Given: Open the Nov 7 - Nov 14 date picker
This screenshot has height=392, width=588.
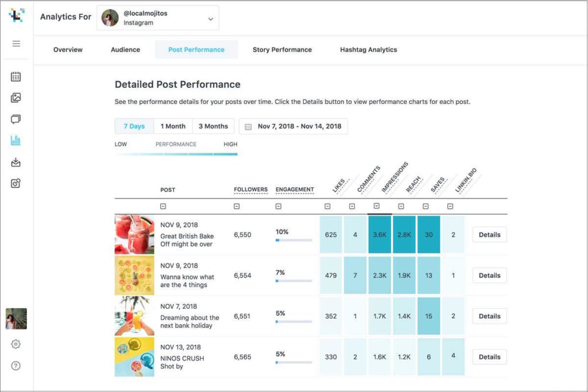Looking at the screenshot, I should (x=293, y=126).
